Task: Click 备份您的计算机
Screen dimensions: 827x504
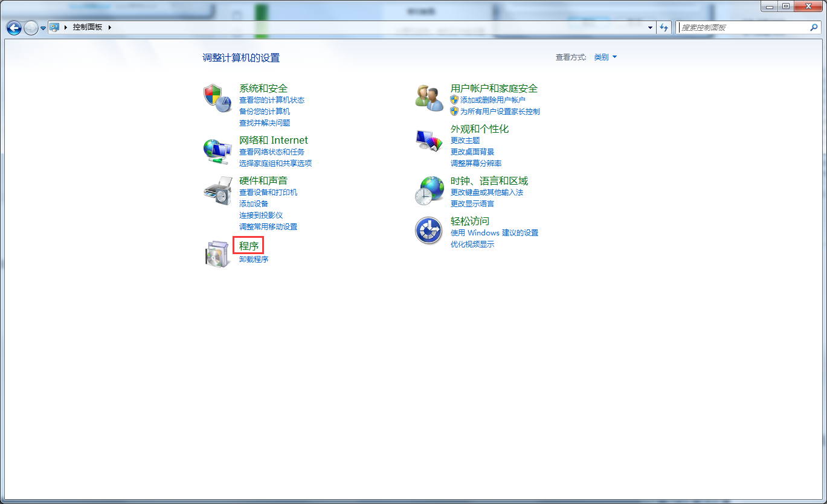Action: (x=265, y=112)
